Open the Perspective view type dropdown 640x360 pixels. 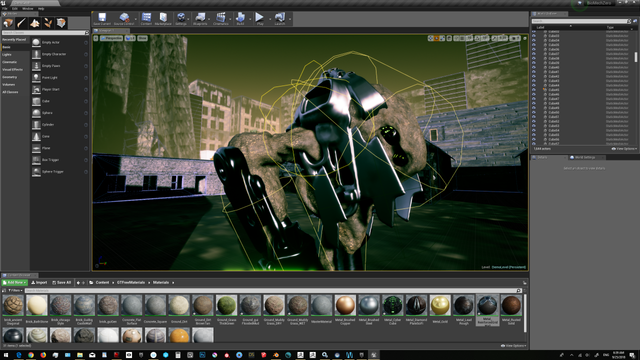[111, 38]
